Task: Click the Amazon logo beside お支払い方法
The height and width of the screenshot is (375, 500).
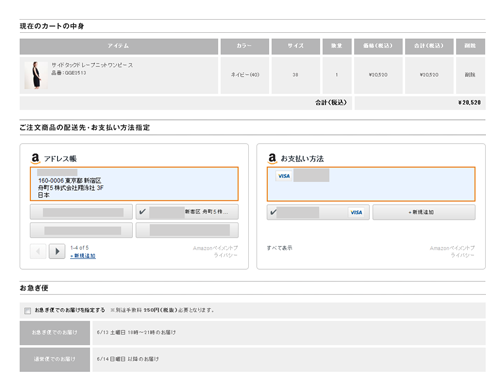Action: [272, 158]
